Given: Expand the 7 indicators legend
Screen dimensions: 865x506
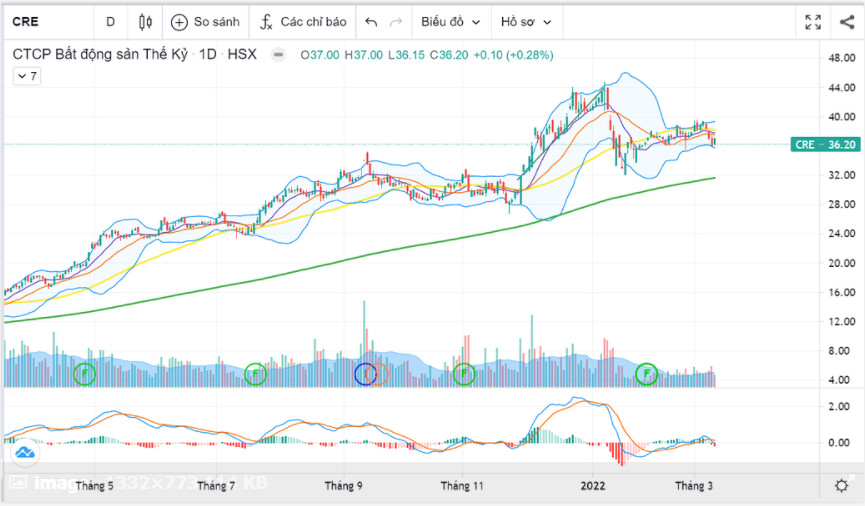Looking at the screenshot, I should (x=27, y=76).
